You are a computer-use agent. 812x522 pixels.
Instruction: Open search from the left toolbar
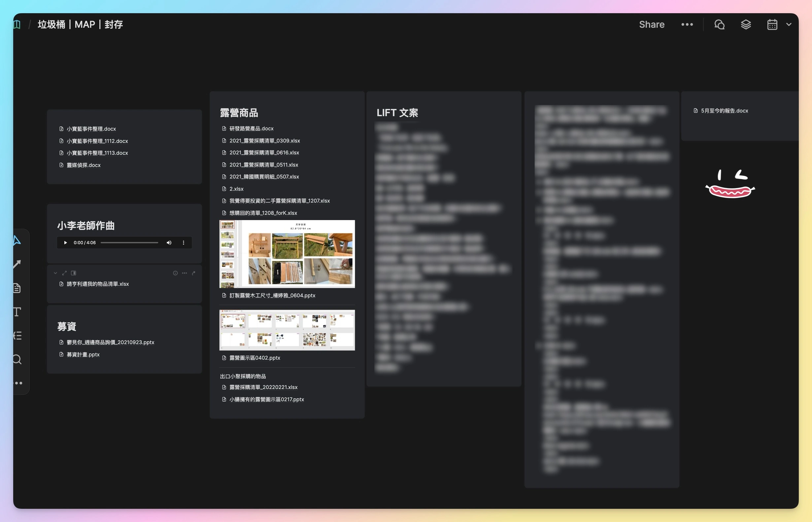click(x=17, y=359)
